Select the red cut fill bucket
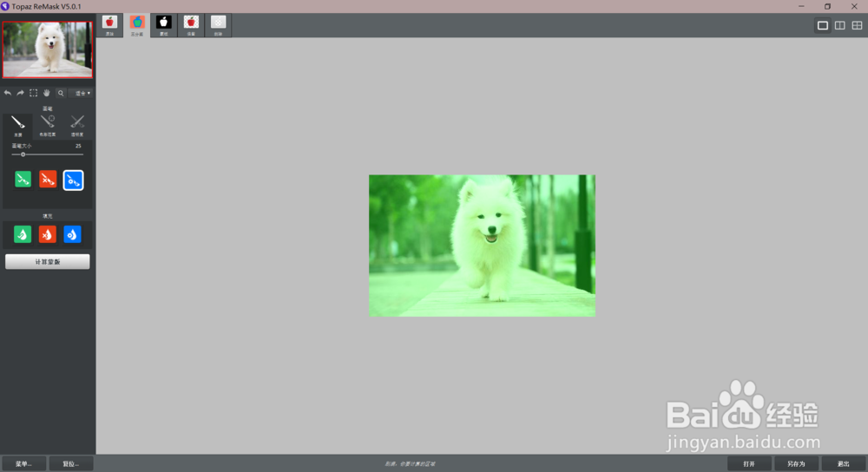 tap(48, 234)
